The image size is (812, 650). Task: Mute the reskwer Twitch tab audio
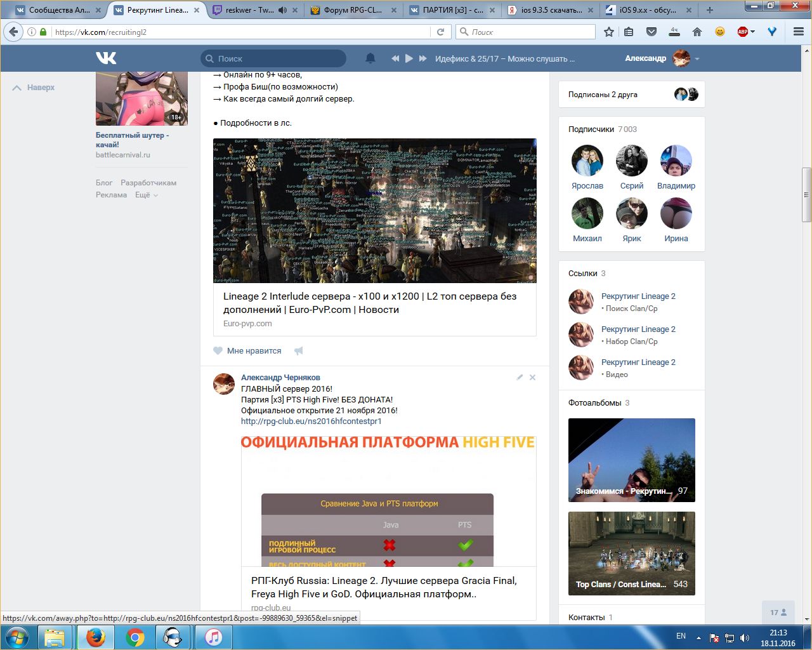(282, 10)
